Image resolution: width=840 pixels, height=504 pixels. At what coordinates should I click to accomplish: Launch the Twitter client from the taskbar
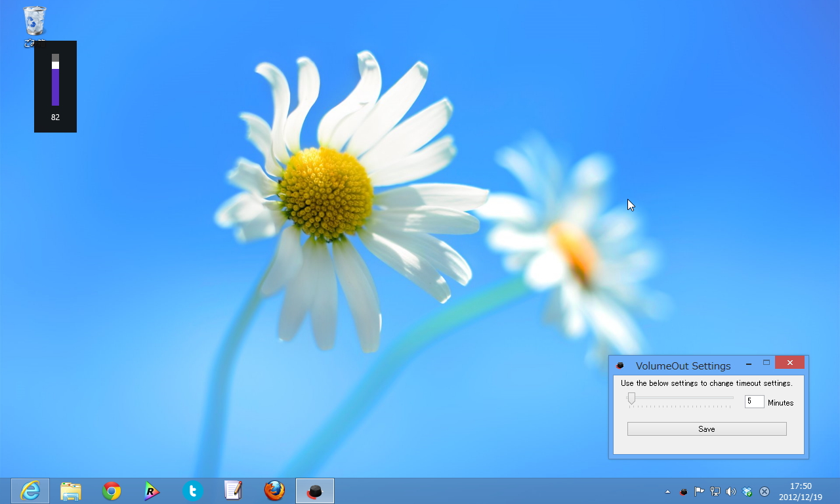coord(192,490)
